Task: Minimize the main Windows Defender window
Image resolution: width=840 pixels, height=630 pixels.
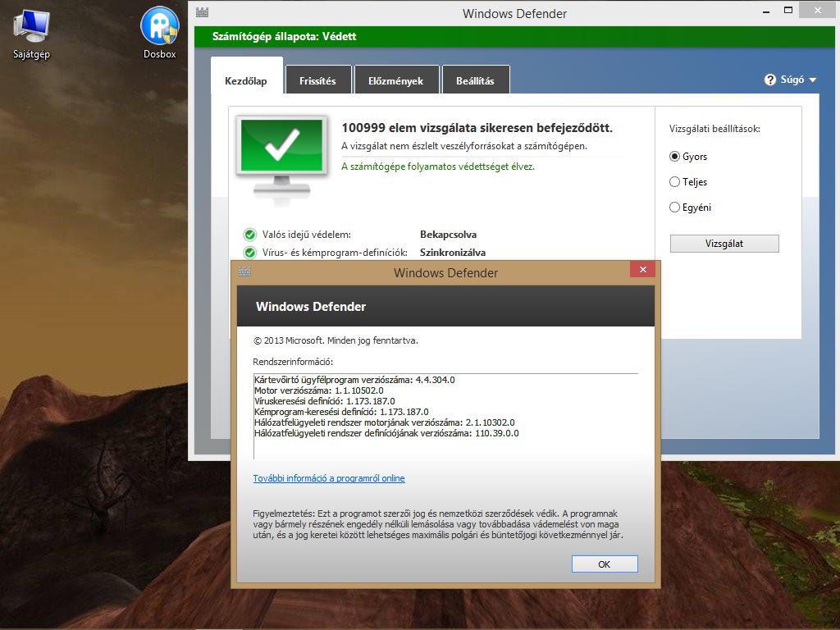Action: click(x=766, y=11)
